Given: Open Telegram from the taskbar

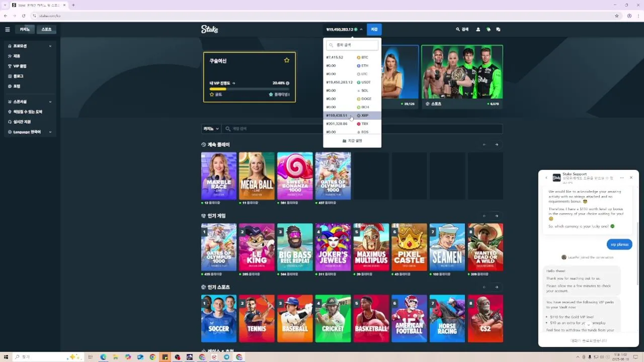Looking at the screenshot, I should point(226,357).
